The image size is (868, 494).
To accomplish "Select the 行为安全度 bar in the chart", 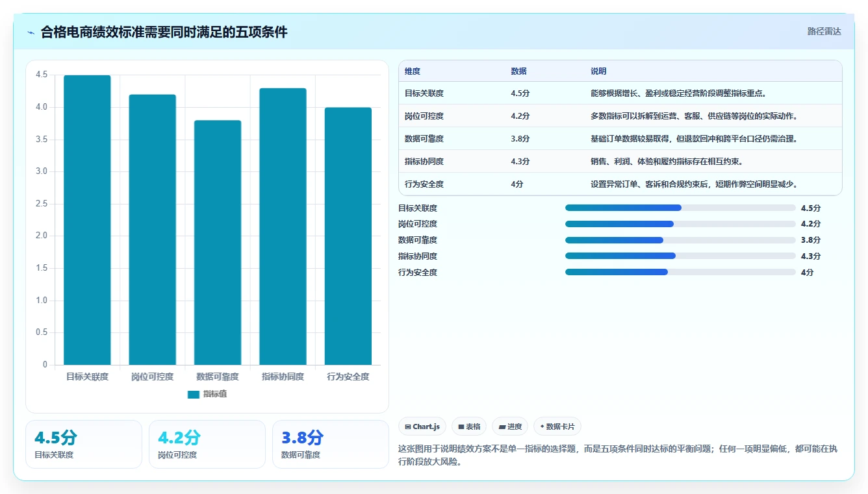I will pos(348,236).
